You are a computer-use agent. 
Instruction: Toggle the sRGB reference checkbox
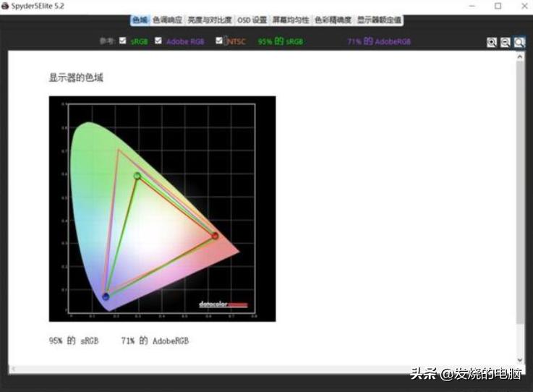123,41
